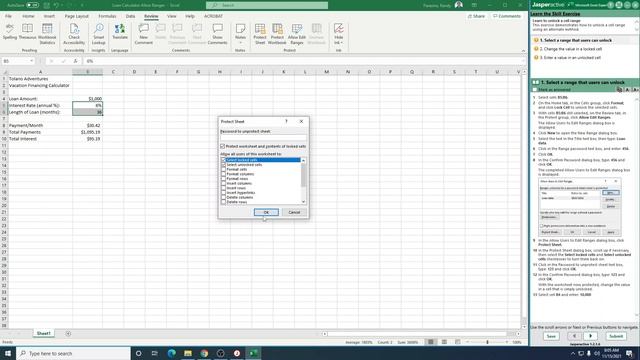Open Smart Lookup
The width and height of the screenshot is (640, 360).
point(98,34)
